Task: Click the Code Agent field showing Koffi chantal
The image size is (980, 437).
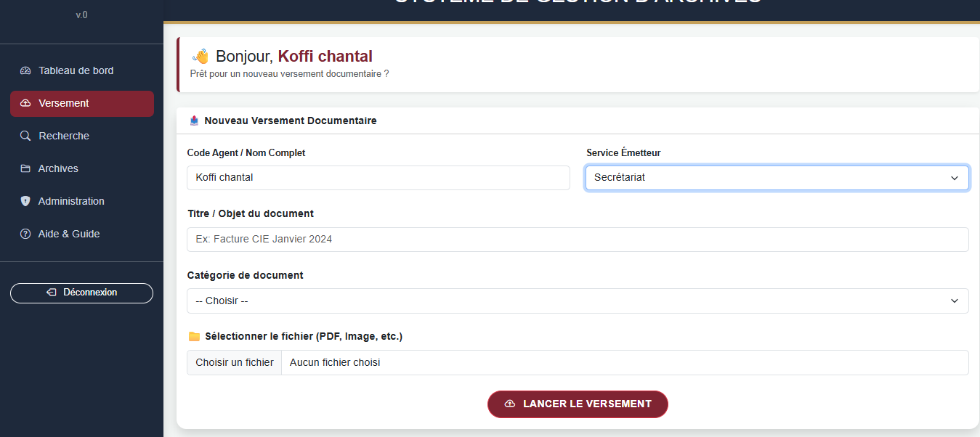Action: pos(378,177)
